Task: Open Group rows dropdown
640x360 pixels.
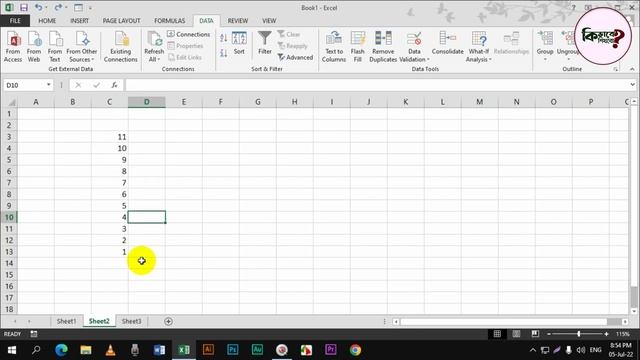Action: point(545,47)
